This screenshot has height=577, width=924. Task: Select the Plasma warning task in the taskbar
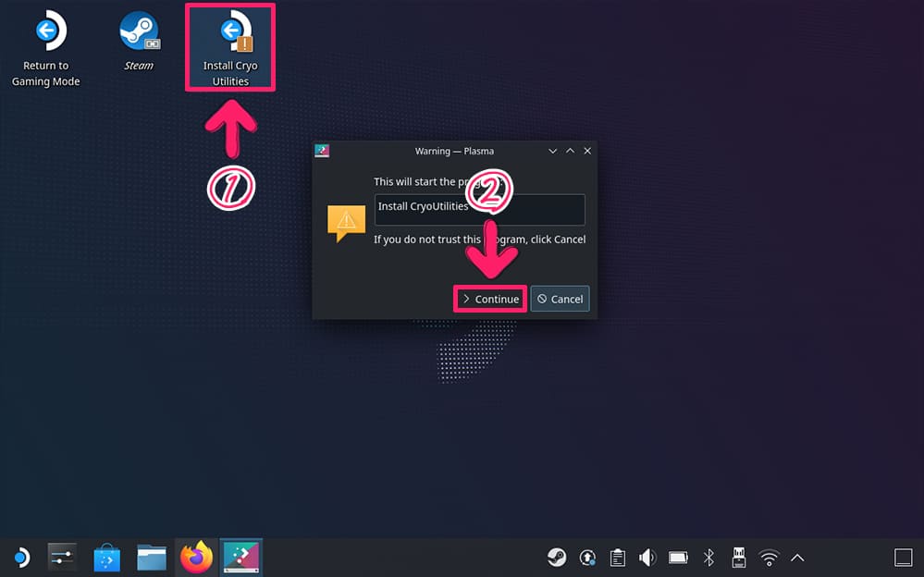241,557
